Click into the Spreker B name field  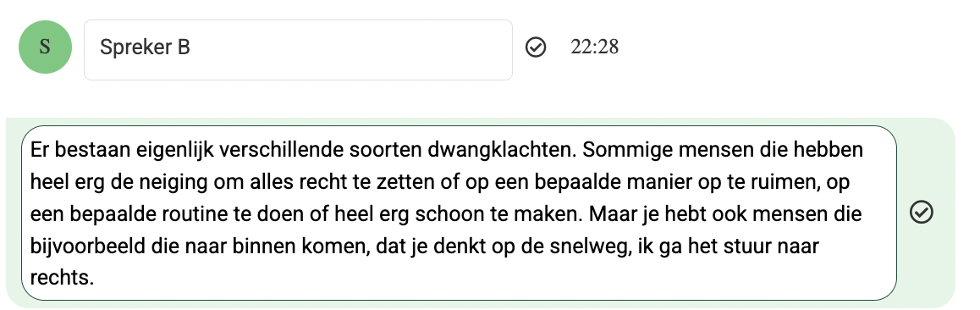[x=298, y=50]
